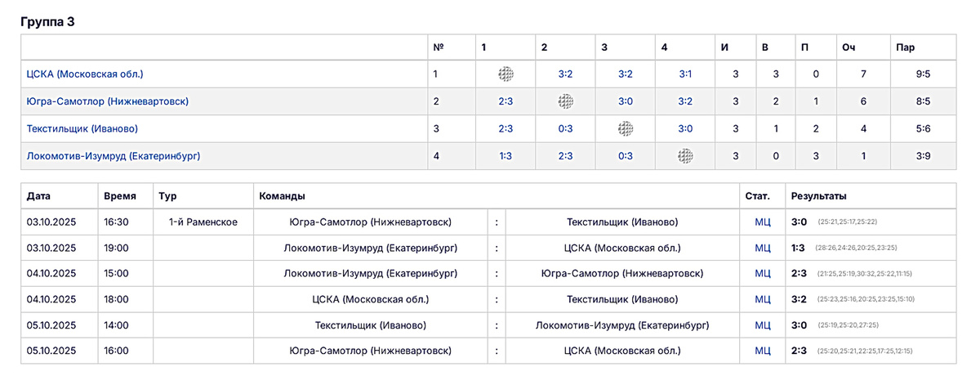Screen dimensions: 980x376
Task: Open МЦ stats for the 03.10.2025 16:30 match
Action: [763, 222]
